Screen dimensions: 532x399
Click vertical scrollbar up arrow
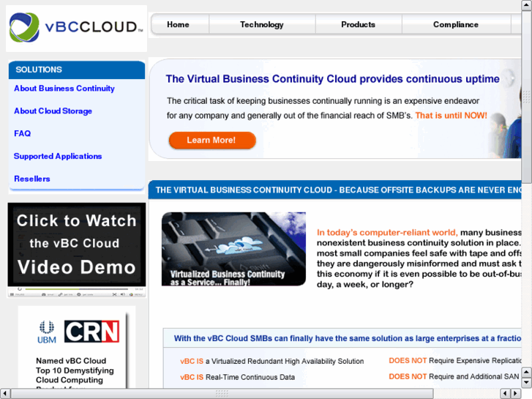pos(527,5)
